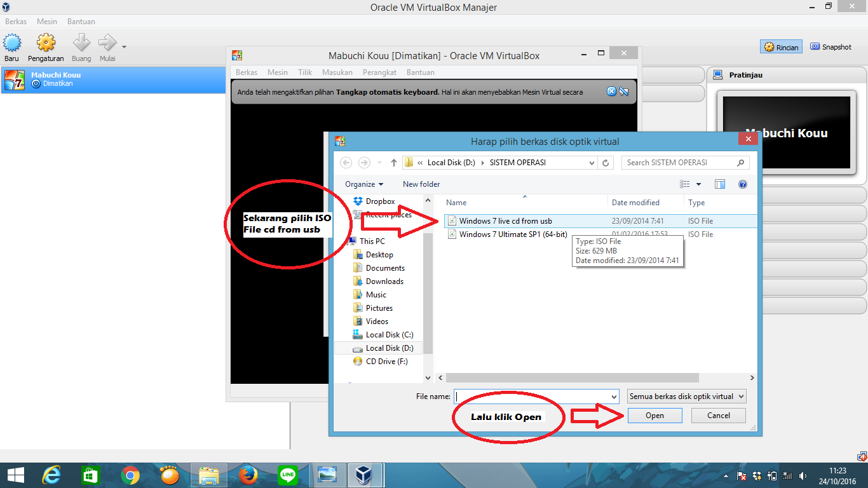Open Bantuan menu in VirtualBox Manager

[81, 22]
